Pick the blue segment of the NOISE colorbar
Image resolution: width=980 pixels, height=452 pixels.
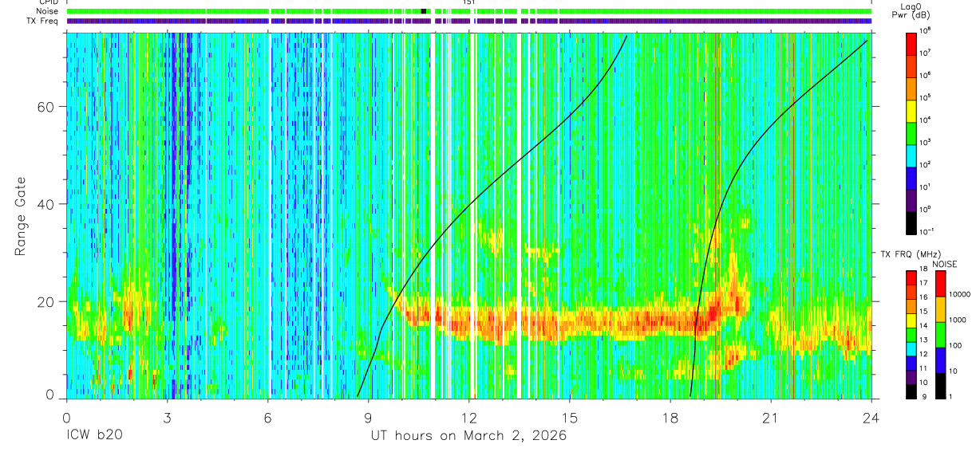coord(940,360)
